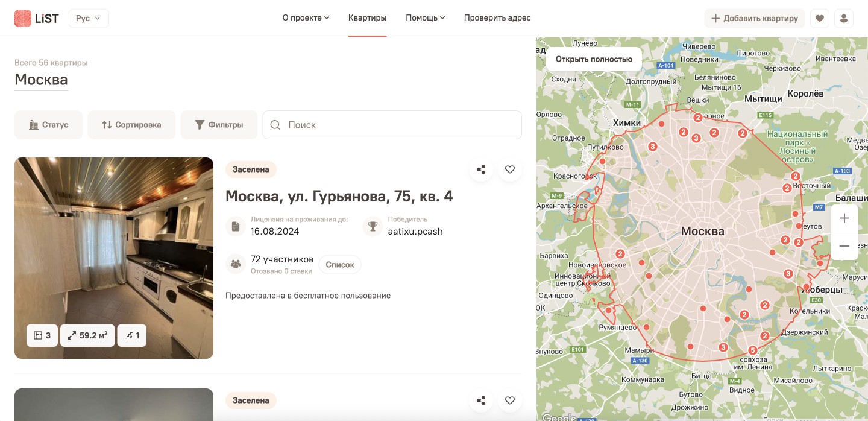Zoom in on the map

pos(844,218)
